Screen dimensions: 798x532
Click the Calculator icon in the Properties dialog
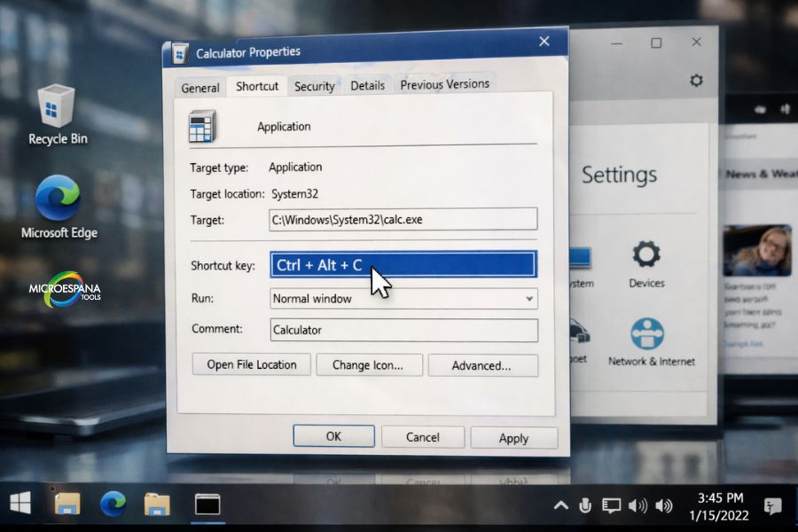202,124
